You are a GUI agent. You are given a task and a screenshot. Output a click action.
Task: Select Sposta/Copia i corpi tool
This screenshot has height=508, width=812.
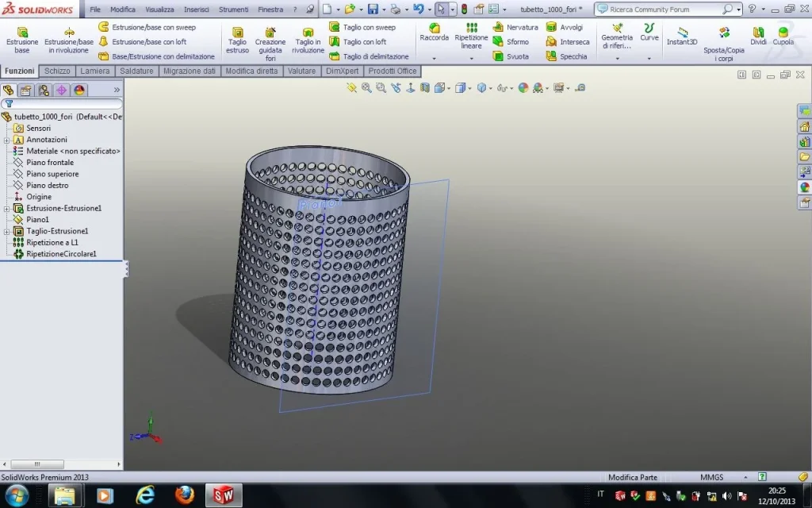tap(724, 44)
